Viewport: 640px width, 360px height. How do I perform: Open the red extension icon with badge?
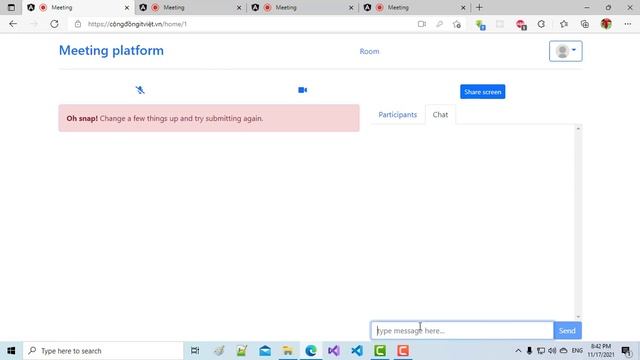(x=521, y=24)
